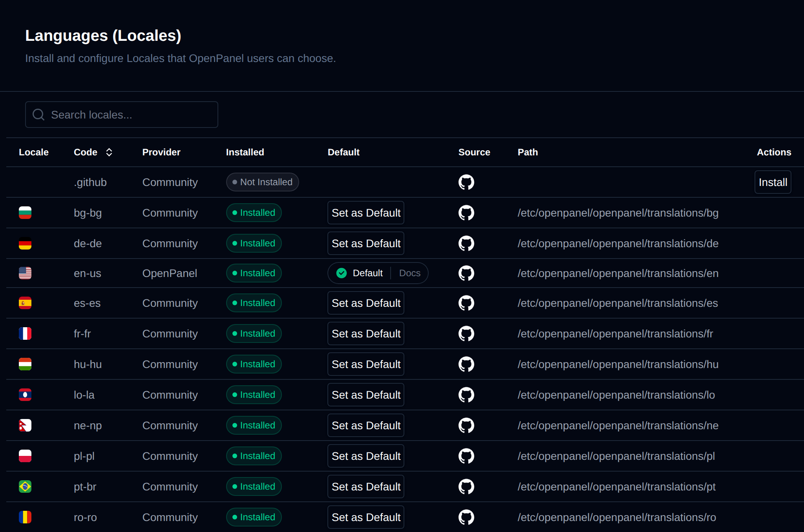Click the Not Installed status badge
This screenshot has height=532, width=804.
[262, 182]
